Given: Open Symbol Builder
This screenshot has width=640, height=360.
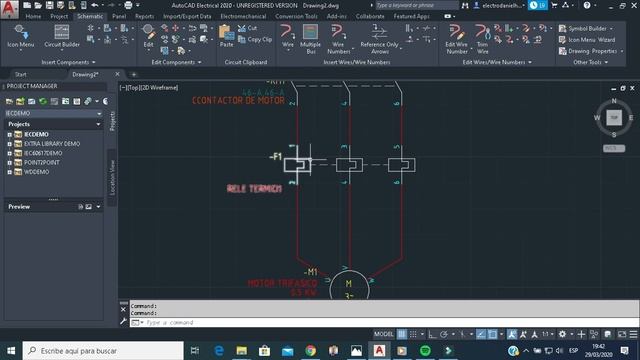Looking at the screenshot, I should click(x=586, y=29).
